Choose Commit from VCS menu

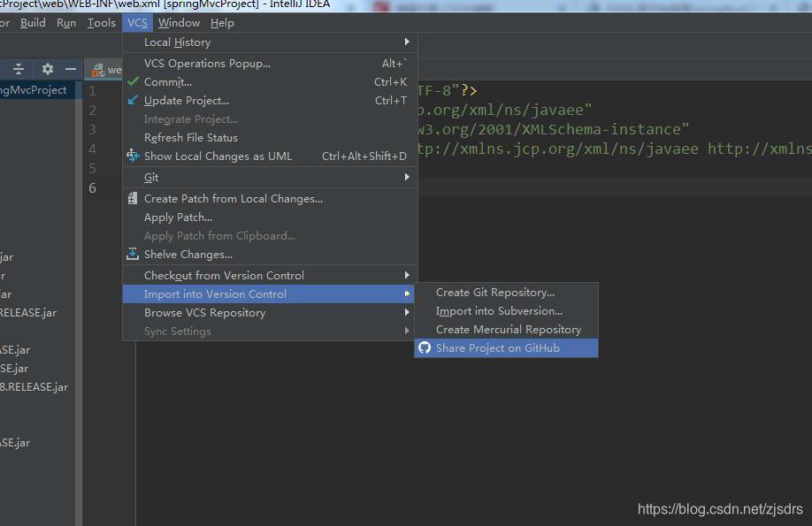(x=270, y=82)
